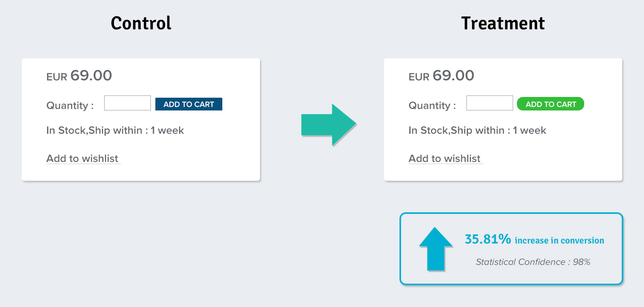Click the Control quantity input field
The height and width of the screenshot is (307, 644).
pyautogui.click(x=128, y=103)
